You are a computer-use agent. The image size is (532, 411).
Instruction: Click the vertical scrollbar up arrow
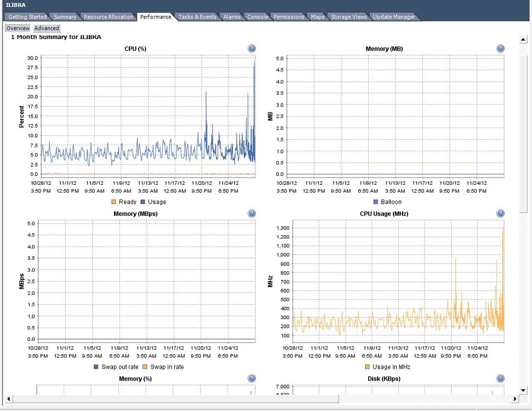click(523, 39)
